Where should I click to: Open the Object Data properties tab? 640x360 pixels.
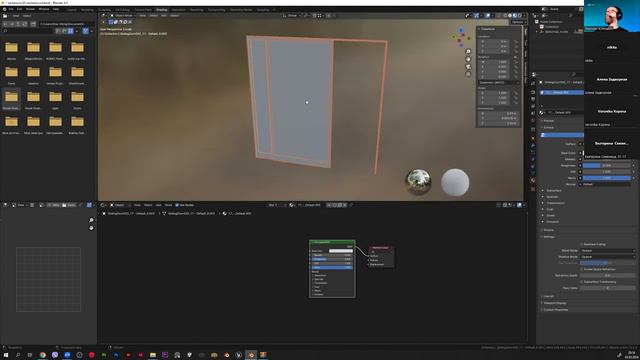click(x=533, y=173)
